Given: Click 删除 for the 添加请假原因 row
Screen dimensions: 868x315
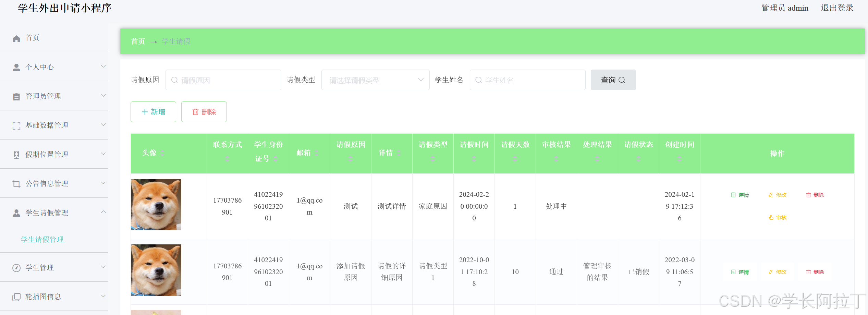Looking at the screenshot, I should 815,272.
